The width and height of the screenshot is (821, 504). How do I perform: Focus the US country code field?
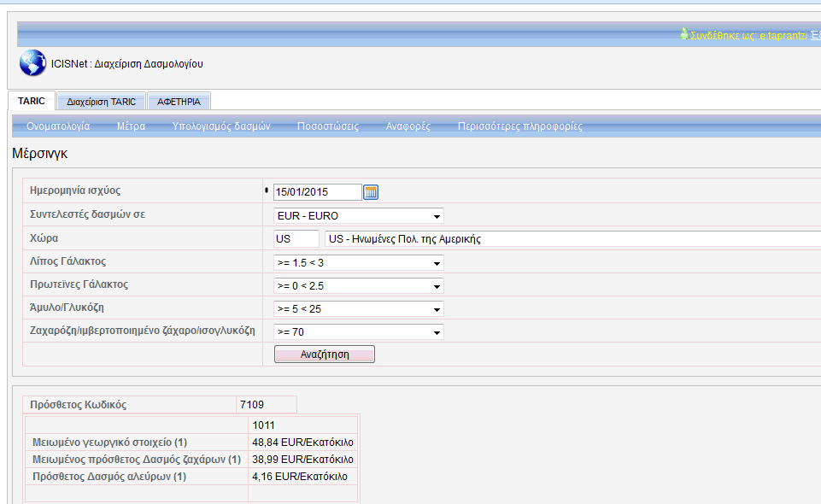click(296, 239)
